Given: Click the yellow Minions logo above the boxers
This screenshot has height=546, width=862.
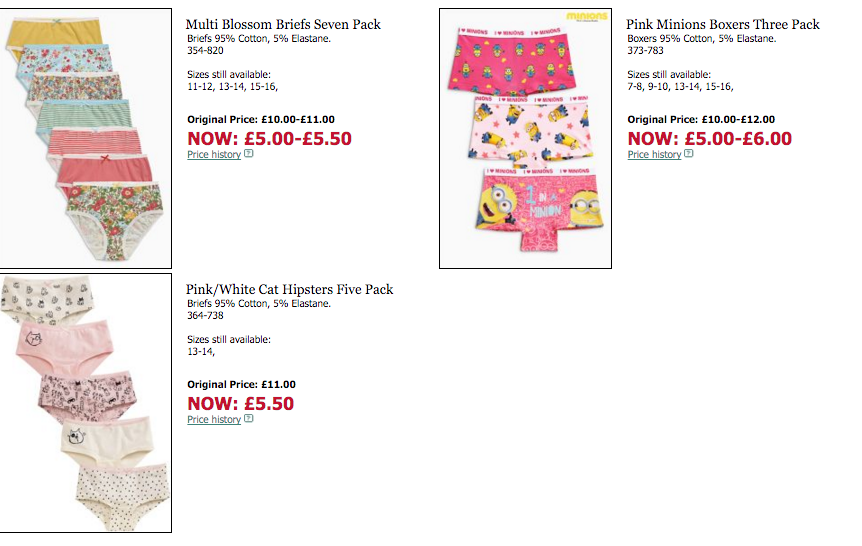Looking at the screenshot, I should pos(586,16).
